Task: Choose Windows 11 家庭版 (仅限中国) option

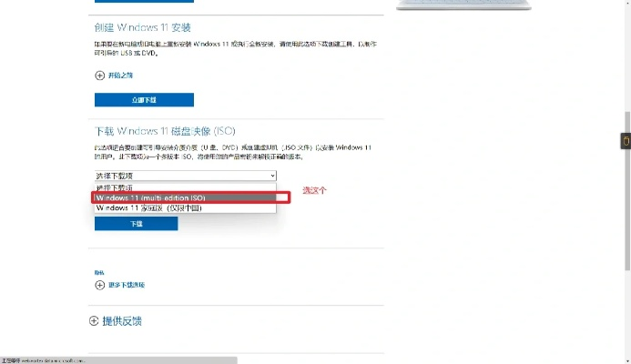Action: point(148,208)
